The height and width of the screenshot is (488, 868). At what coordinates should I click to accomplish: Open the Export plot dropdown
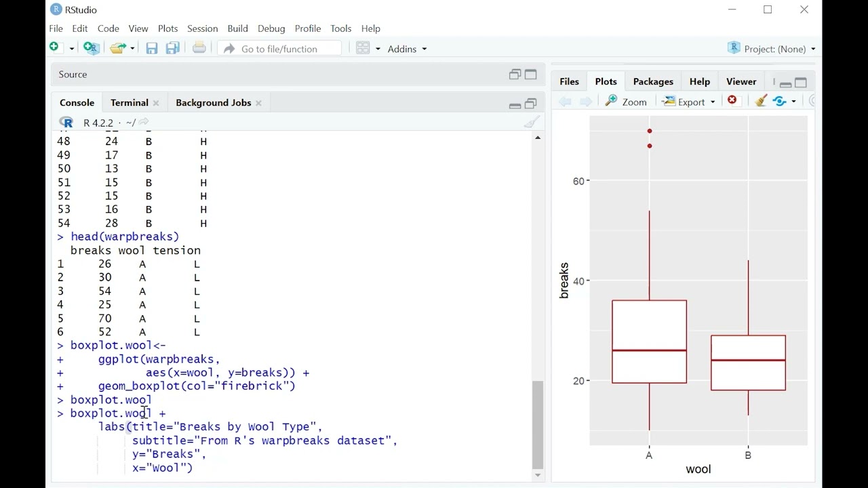tap(689, 102)
